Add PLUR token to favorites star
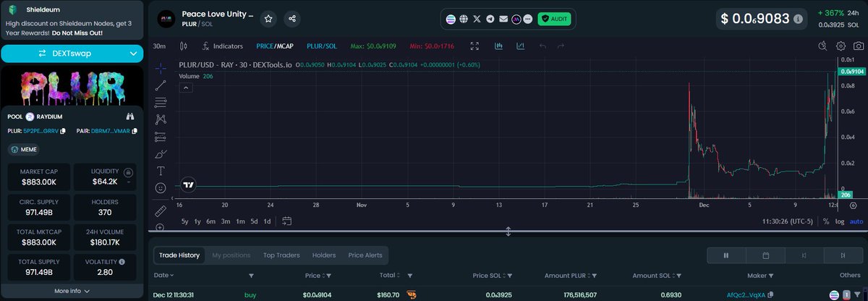The width and height of the screenshot is (868, 301). click(x=268, y=19)
